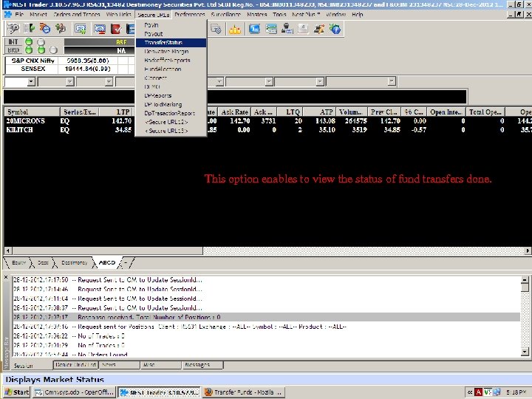
Task: Open the dropdown arrow above the LTQ column
Action: click(269, 82)
